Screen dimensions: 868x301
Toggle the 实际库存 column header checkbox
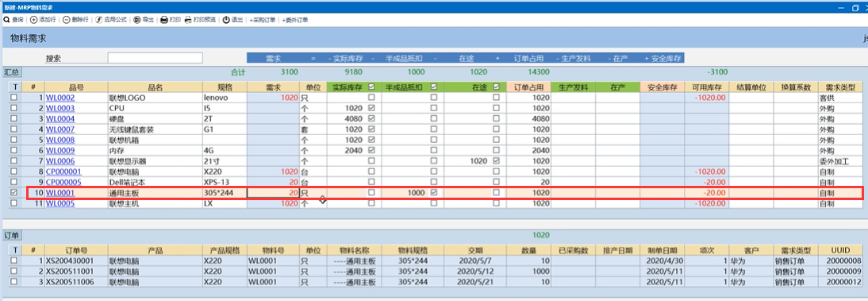[371, 87]
